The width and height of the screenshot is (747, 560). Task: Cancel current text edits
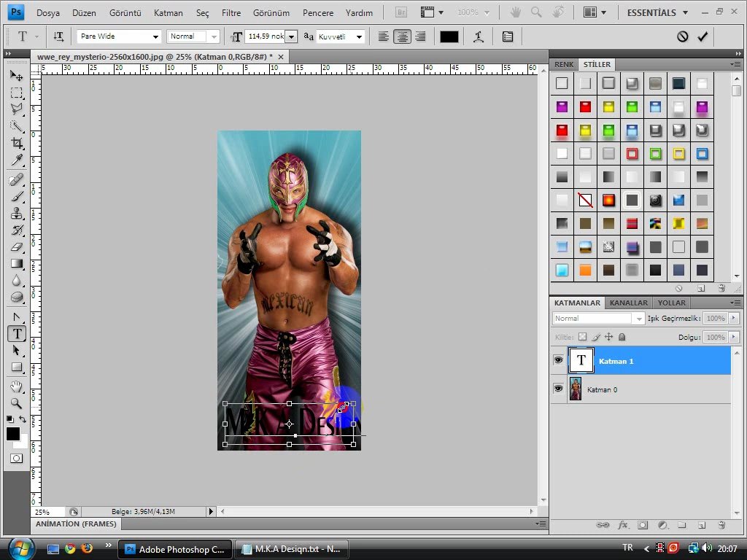pos(682,36)
